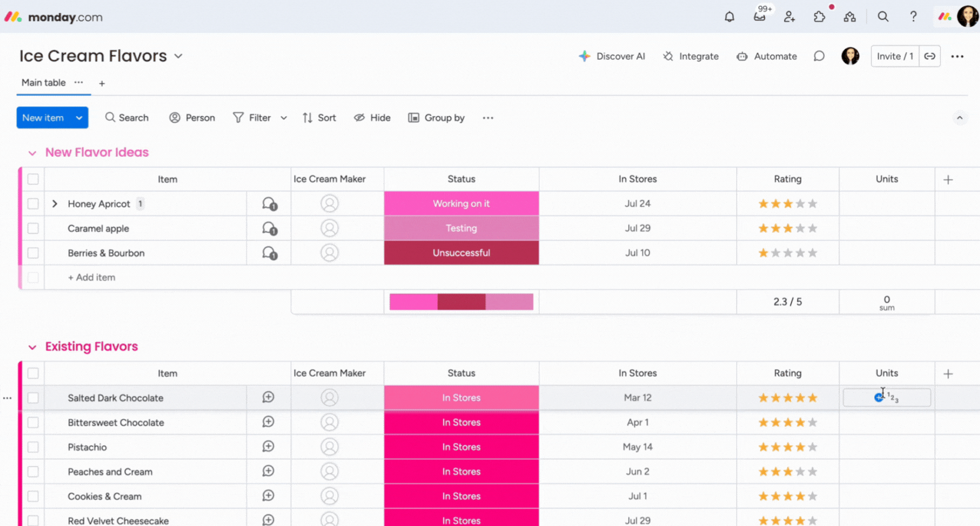Viewport: 980px width, 526px height.
Task: Expand Honey Apricot subitems
Action: pos(55,204)
